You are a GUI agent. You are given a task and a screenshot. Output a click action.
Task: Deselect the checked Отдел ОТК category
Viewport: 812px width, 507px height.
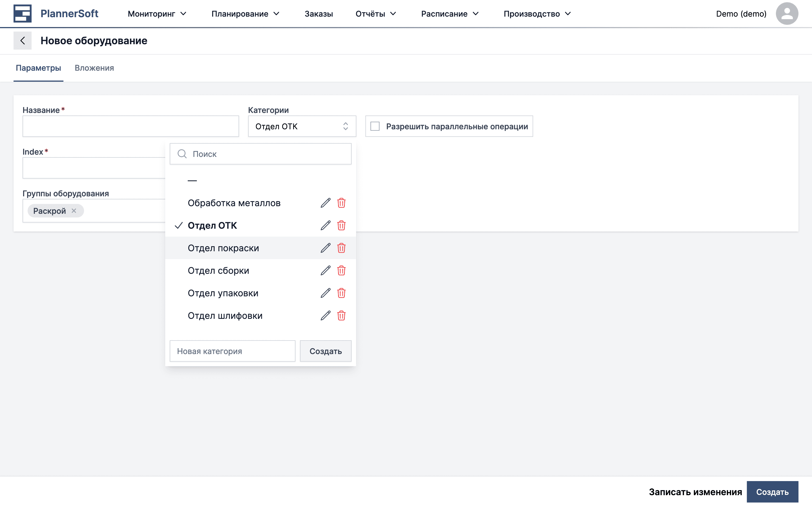pyautogui.click(x=212, y=225)
